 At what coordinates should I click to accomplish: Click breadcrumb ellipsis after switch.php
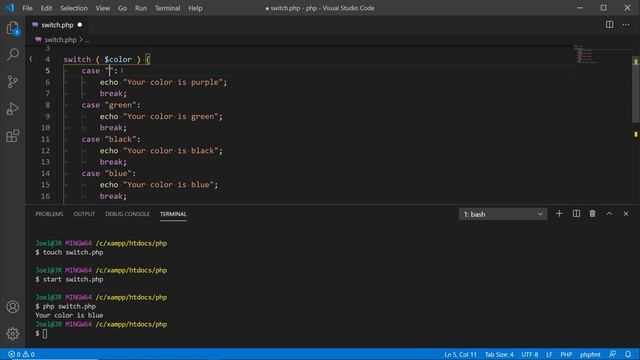(x=87, y=40)
